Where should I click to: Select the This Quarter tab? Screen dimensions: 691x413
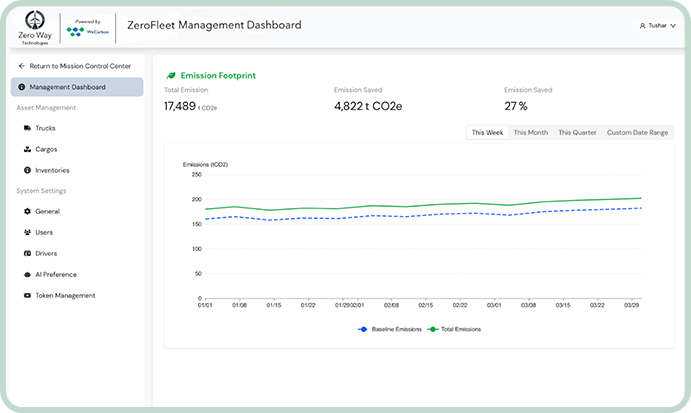[x=577, y=132]
